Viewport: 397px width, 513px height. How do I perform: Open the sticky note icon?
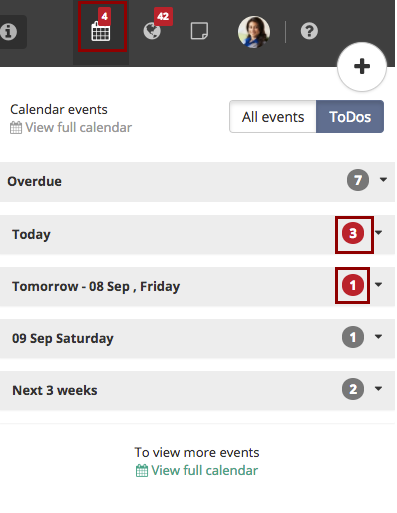(199, 31)
